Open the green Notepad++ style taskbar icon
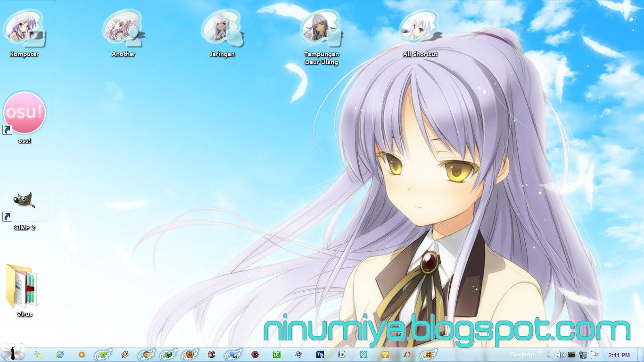Viewport: 644px width, 362px height. coord(277,354)
